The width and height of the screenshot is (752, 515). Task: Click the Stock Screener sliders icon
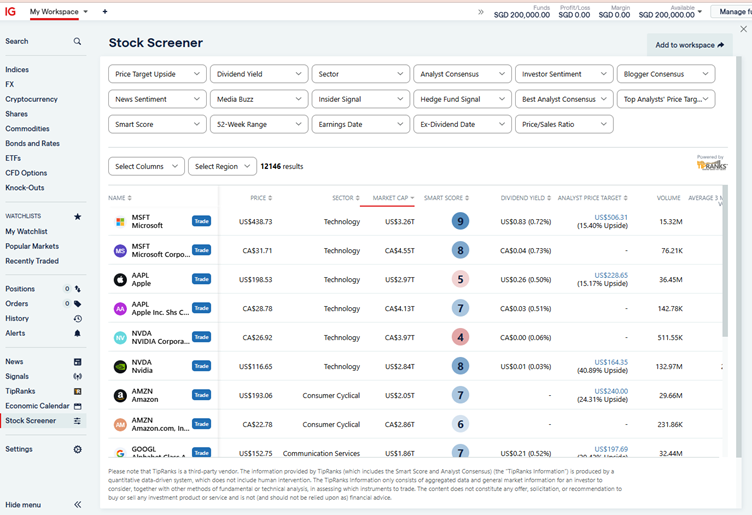click(x=77, y=421)
